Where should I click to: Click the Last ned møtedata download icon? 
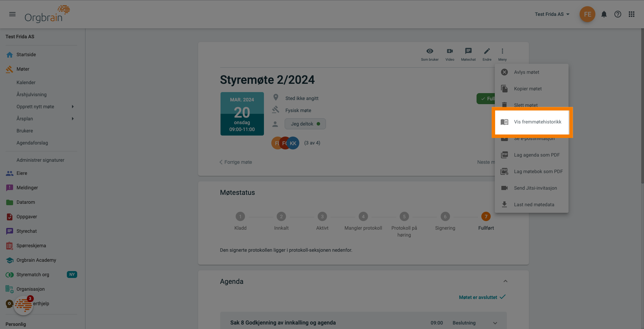504,205
